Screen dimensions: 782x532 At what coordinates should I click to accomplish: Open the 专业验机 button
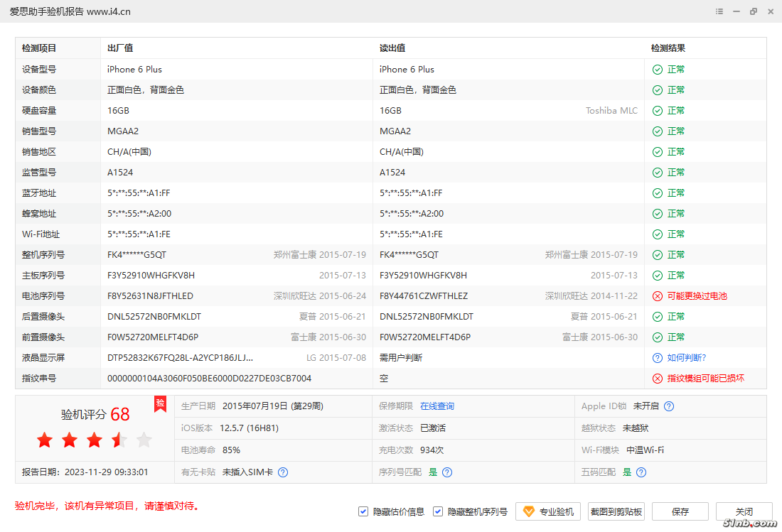pyautogui.click(x=548, y=511)
